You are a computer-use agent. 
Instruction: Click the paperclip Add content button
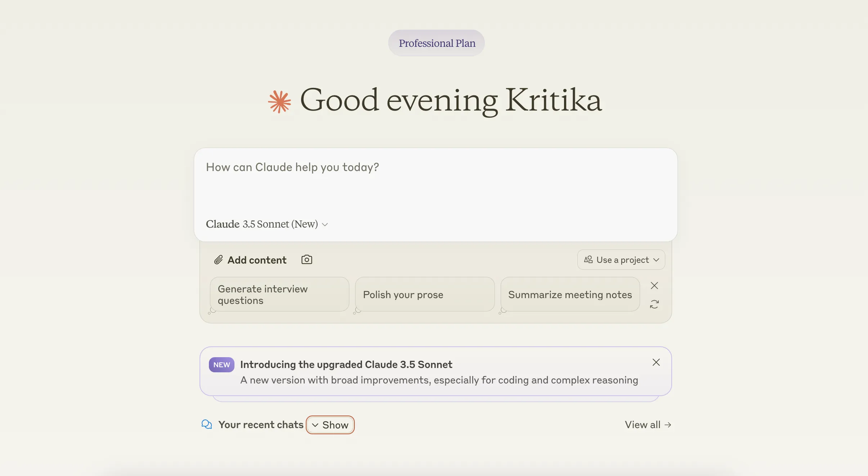[x=250, y=260]
